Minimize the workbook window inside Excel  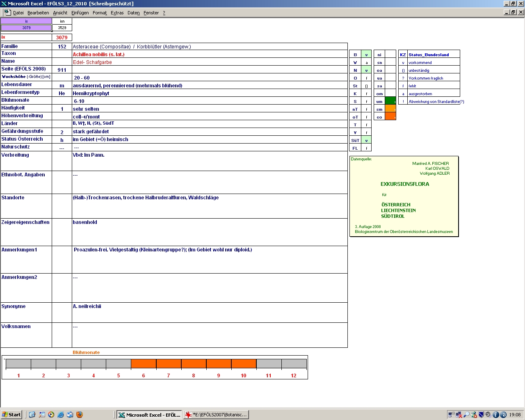[x=507, y=12]
